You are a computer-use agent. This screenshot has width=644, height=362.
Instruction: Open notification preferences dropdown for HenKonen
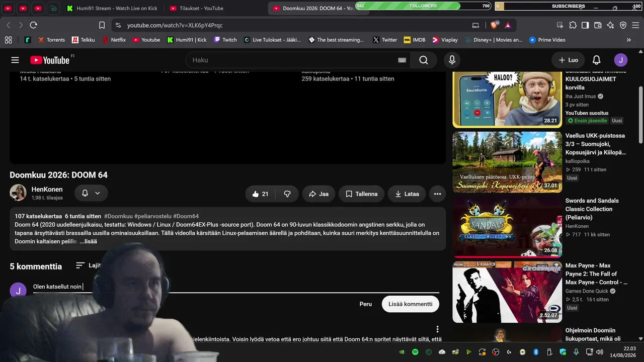point(91,193)
